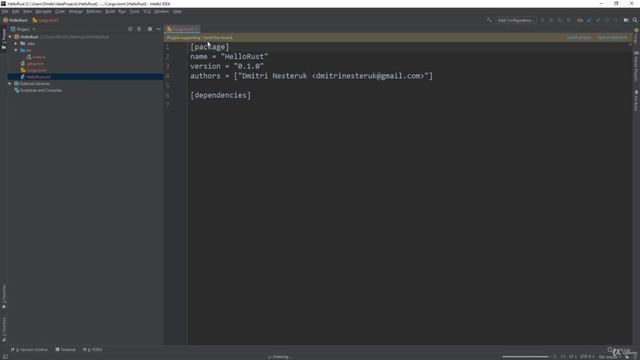Click Search Everywhere magnifier icon
The height and width of the screenshot is (360, 640).
[x=635, y=20]
